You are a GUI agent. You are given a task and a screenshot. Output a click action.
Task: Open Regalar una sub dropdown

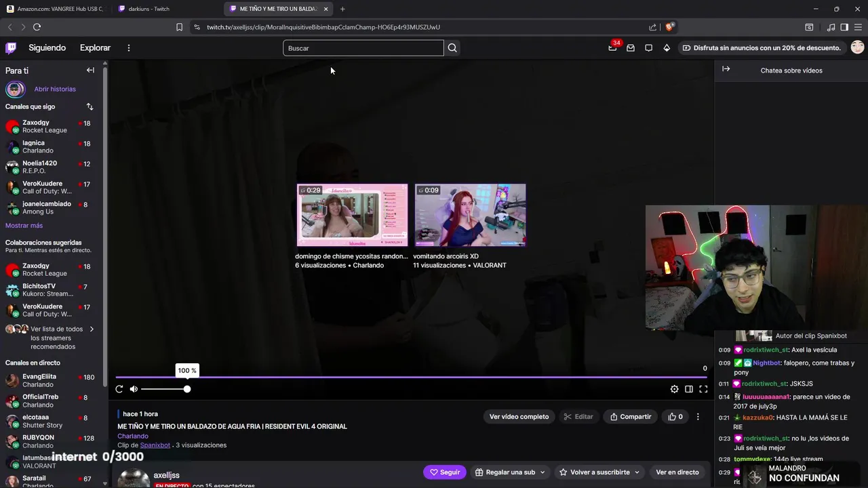(510, 472)
